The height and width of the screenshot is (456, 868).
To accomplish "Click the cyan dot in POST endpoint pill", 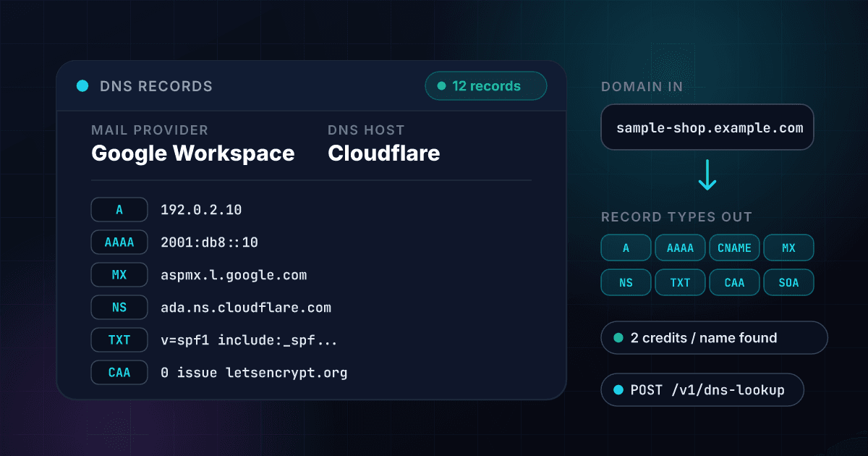I will coord(618,390).
